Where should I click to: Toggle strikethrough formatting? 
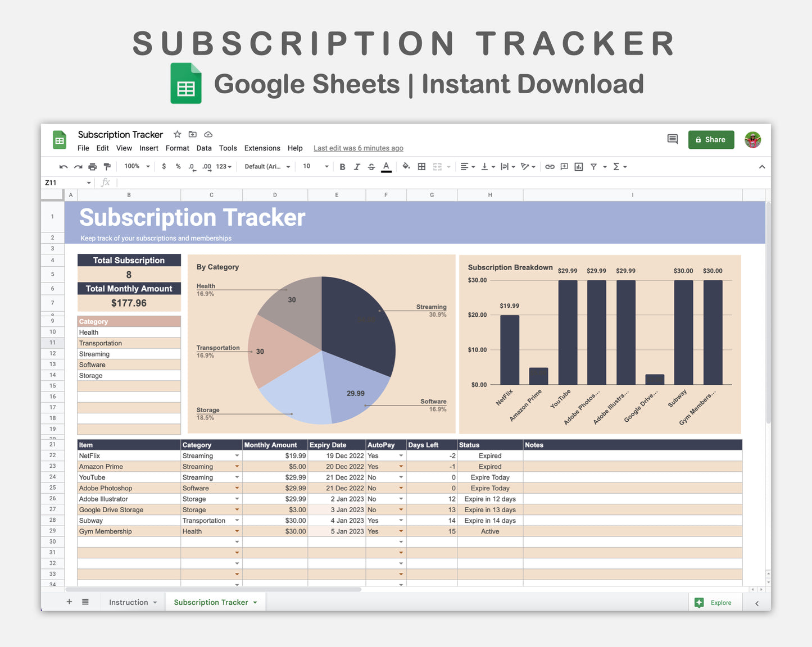pyautogui.click(x=371, y=167)
